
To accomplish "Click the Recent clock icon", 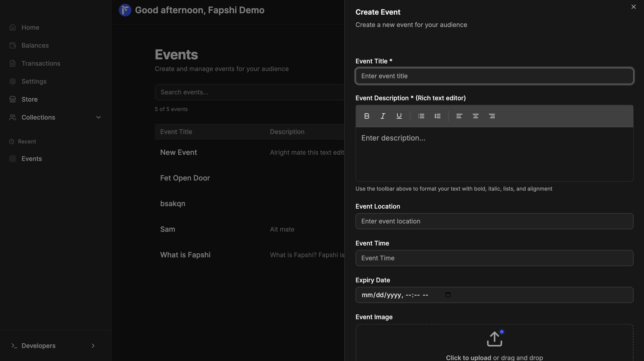I will [12, 142].
